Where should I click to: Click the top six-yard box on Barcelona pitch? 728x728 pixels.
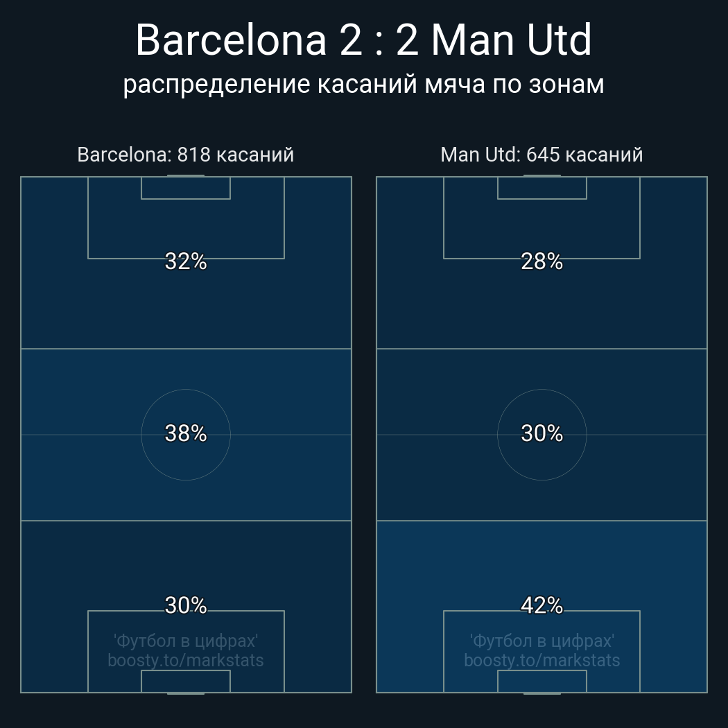point(186,188)
